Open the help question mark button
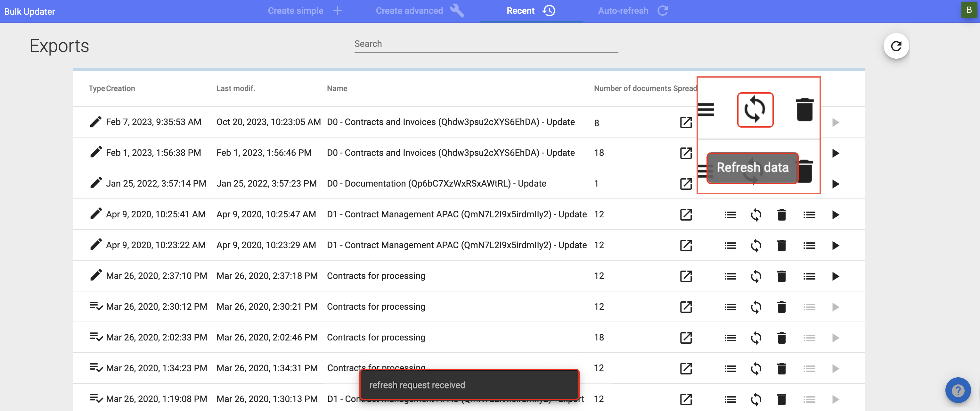The width and height of the screenshot is (980, 411). [958, 390]
